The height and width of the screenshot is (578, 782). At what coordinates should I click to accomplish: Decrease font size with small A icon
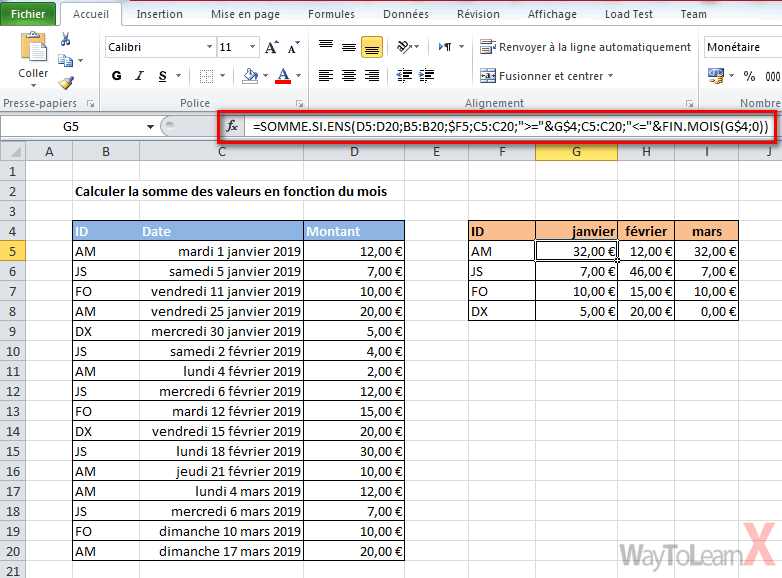[294, 47]
